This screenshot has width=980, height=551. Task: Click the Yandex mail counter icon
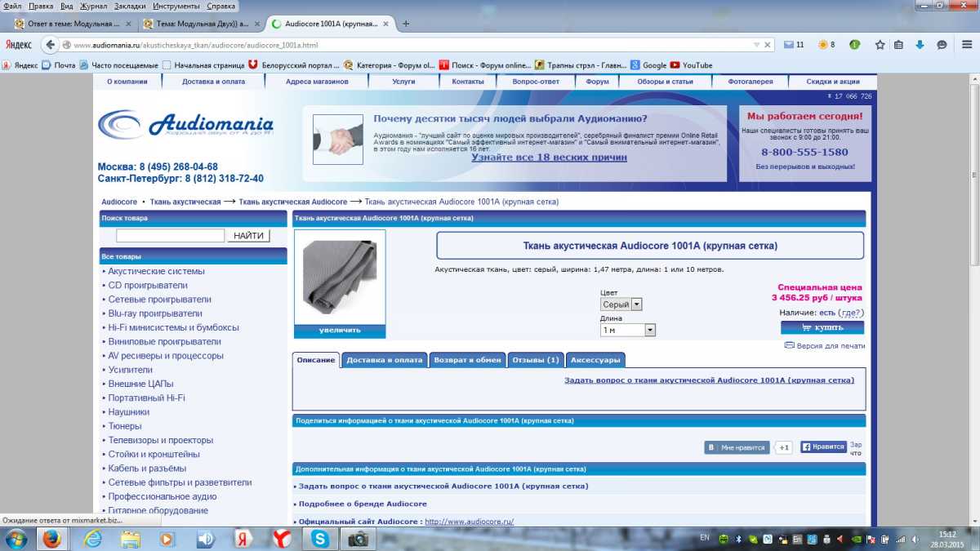tap(793, 45)
